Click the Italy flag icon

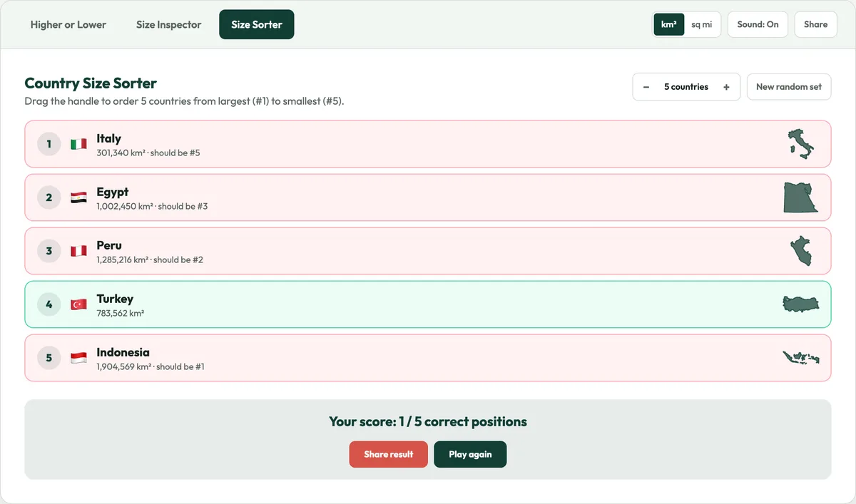point(78,144)
